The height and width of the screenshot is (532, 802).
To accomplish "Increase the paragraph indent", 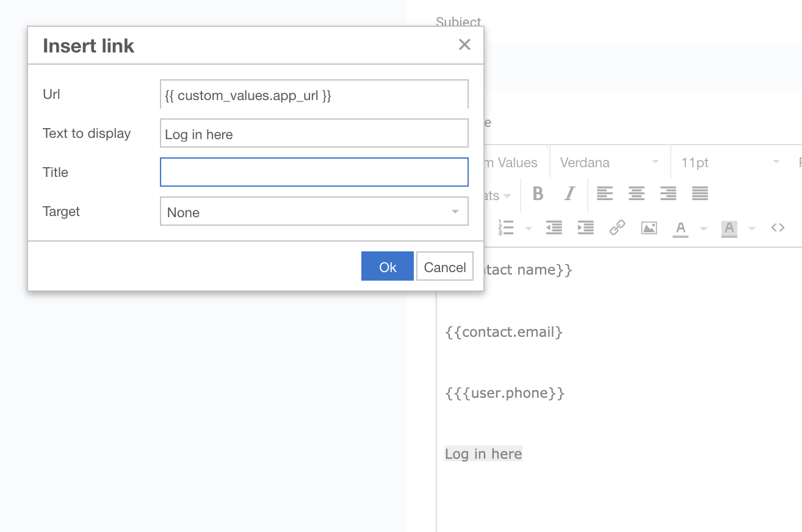I will [x=585, y=228].
